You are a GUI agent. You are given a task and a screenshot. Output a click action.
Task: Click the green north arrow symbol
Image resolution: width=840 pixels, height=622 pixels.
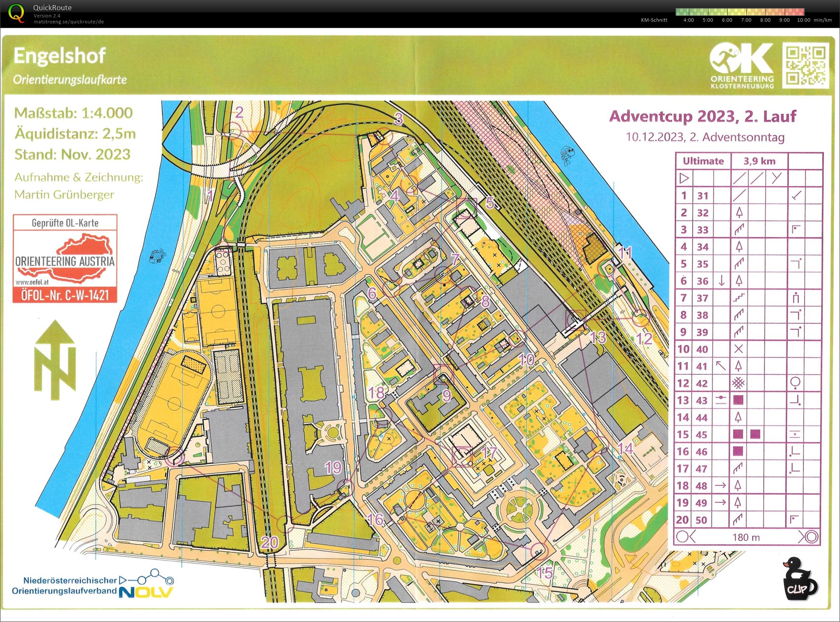[55, 360]
